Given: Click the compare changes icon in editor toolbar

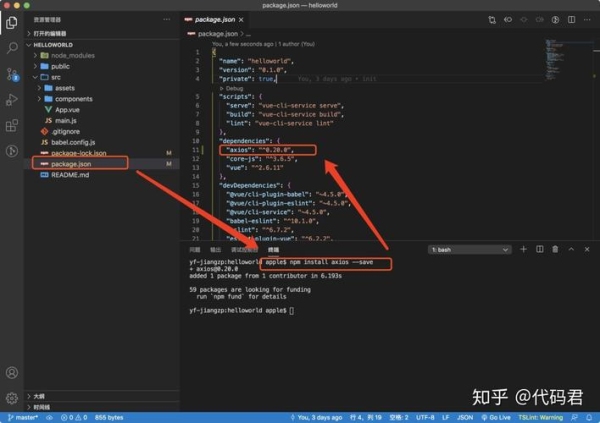Looking at the screenshot, I should tap(492, 20).
